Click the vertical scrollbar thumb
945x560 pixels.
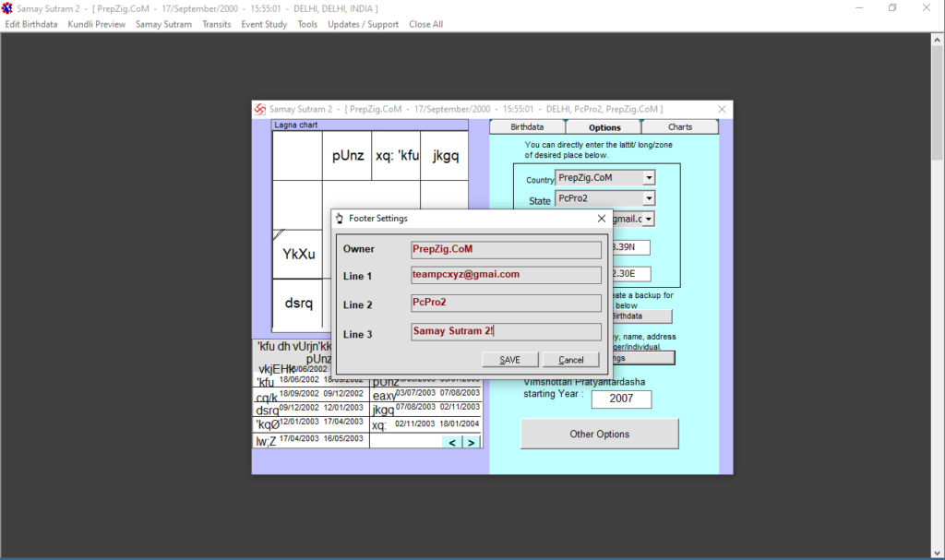(x=938, y=102)
